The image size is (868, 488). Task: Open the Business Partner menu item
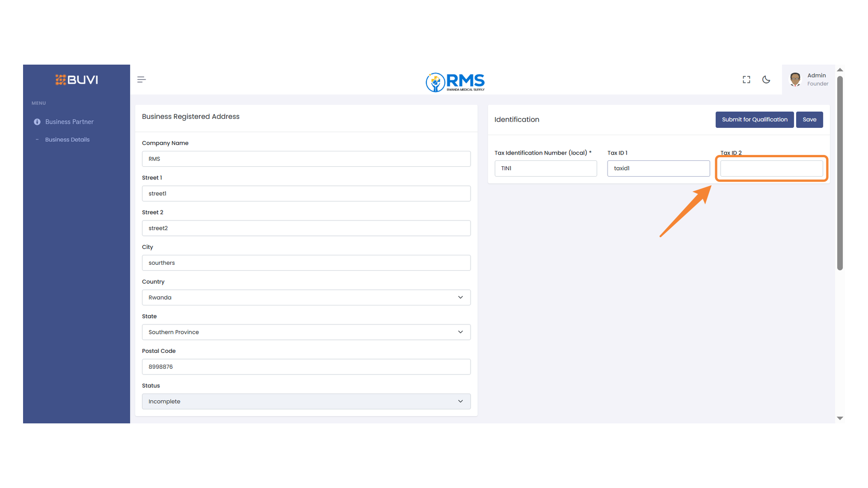pos(69,122)
